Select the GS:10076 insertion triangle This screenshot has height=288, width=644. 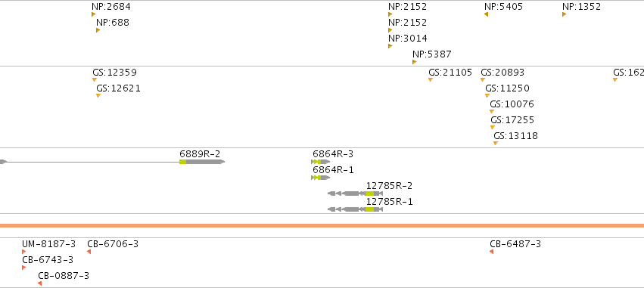(492, 112)
